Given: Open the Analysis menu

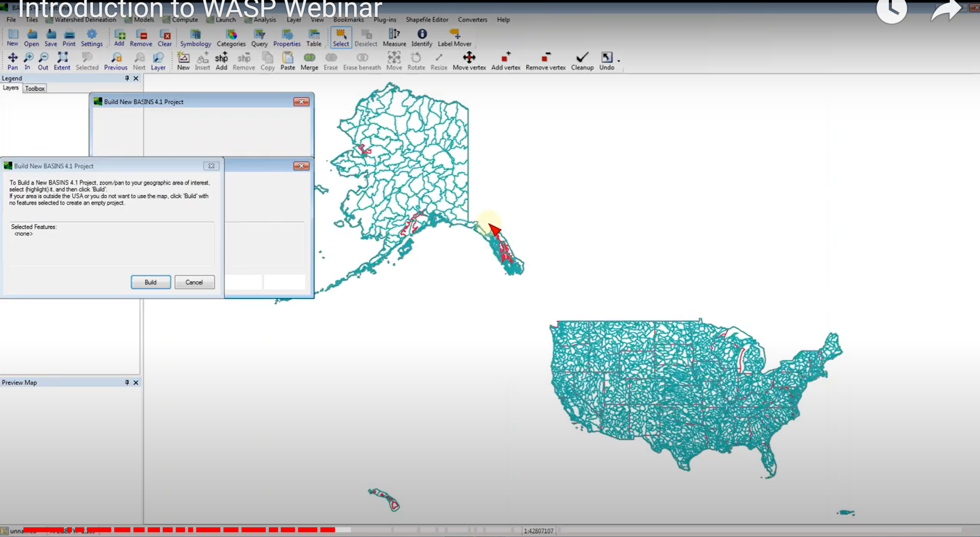Looking at the screenshot, I should (261, 20).
